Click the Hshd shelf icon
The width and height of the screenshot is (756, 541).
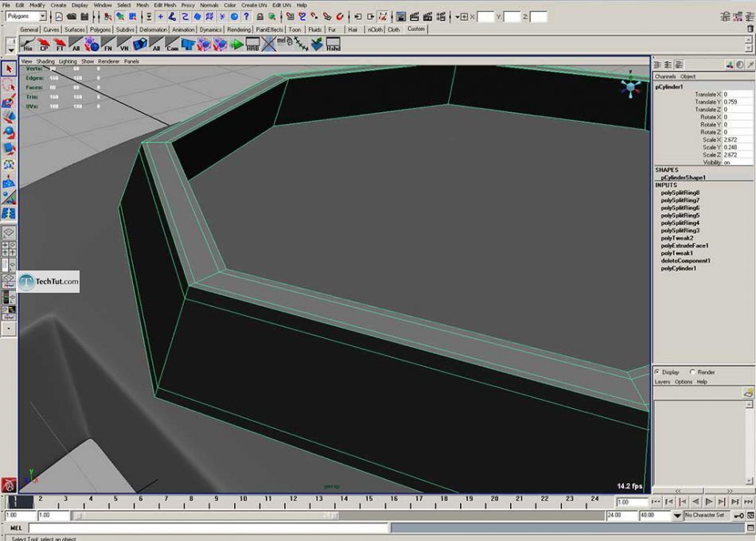(x=333, y=45)
